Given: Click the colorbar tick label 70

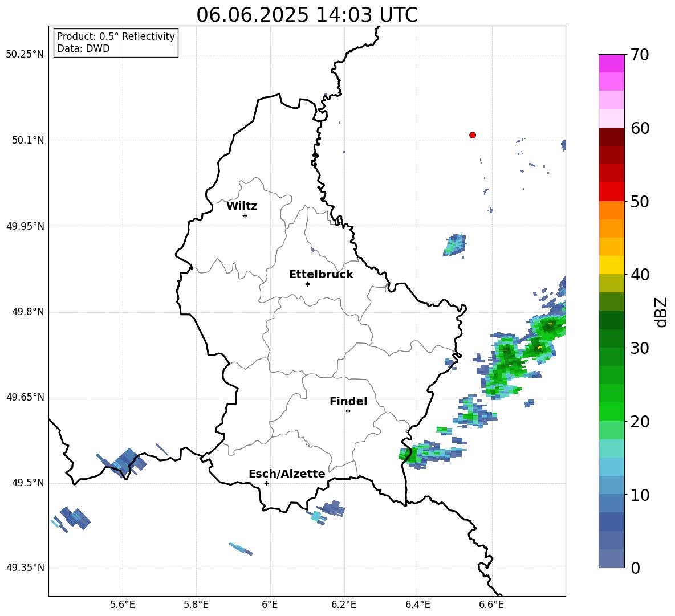Looking at the screenshot, I should coord(640,55).
